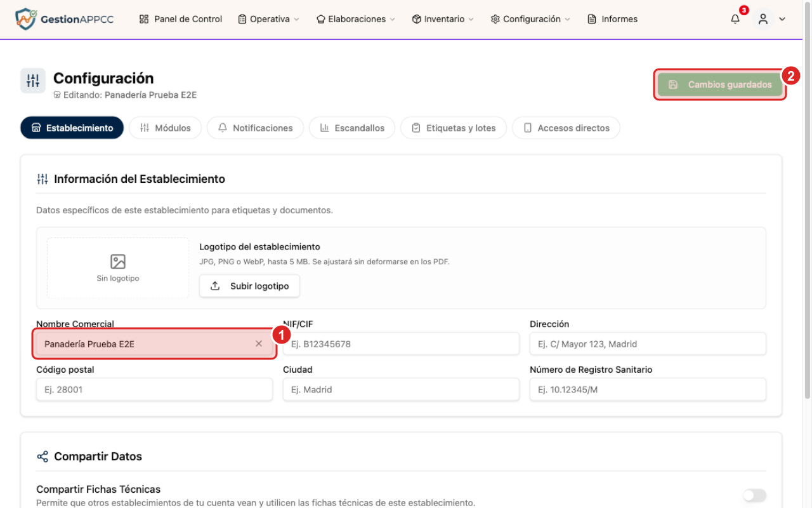This screenshot has height=508, width=812.
Task: Open the Etiquetas y lotes tab
Action: (453, 128)
